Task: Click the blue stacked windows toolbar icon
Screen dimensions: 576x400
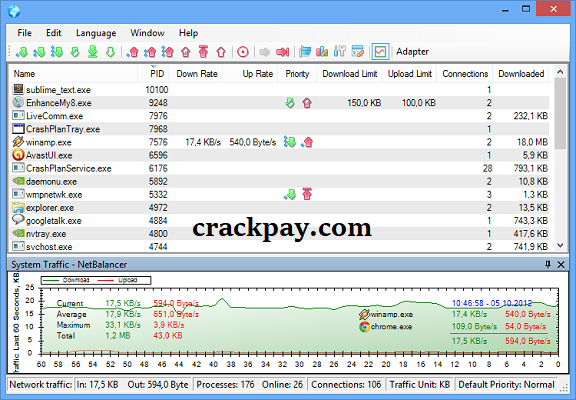Action: (305, 52)
